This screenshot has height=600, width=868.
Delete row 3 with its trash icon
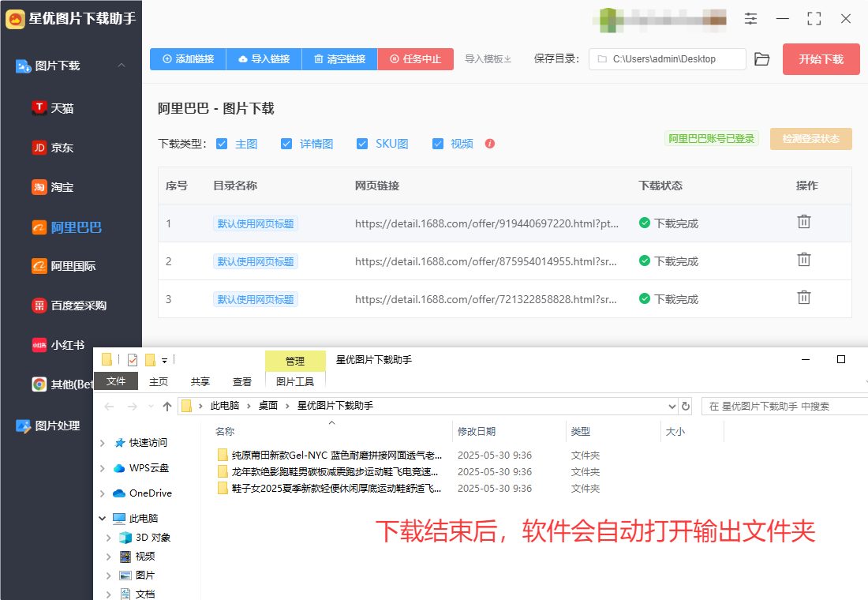pyautogui.click(x=804, y=298)
